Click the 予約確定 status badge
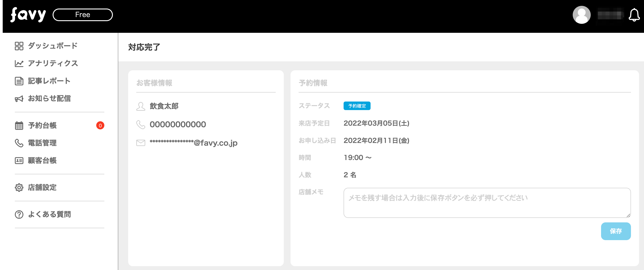The height and width of the screenshot is (270, 644). click(x=357, y=106)
